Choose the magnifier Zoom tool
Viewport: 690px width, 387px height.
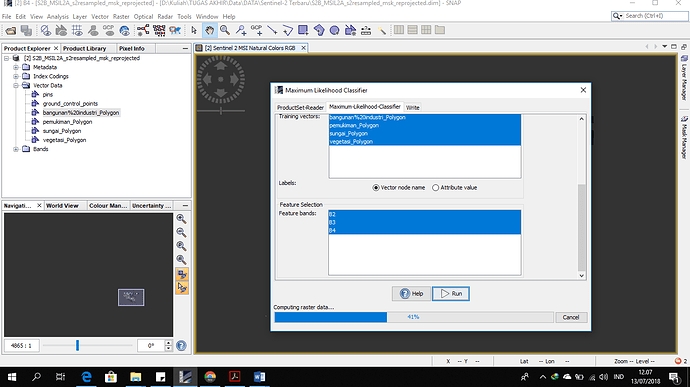tap(225, 30)
